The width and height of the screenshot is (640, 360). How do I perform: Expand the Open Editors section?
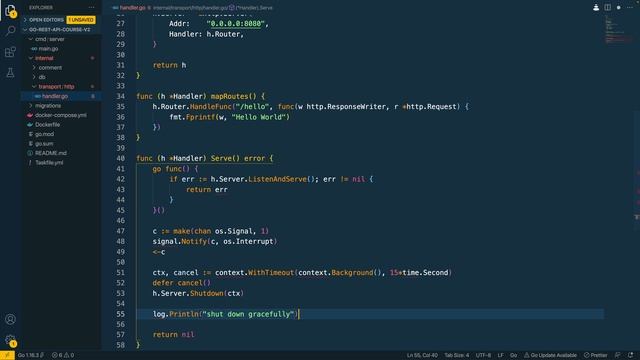[25, 20]
